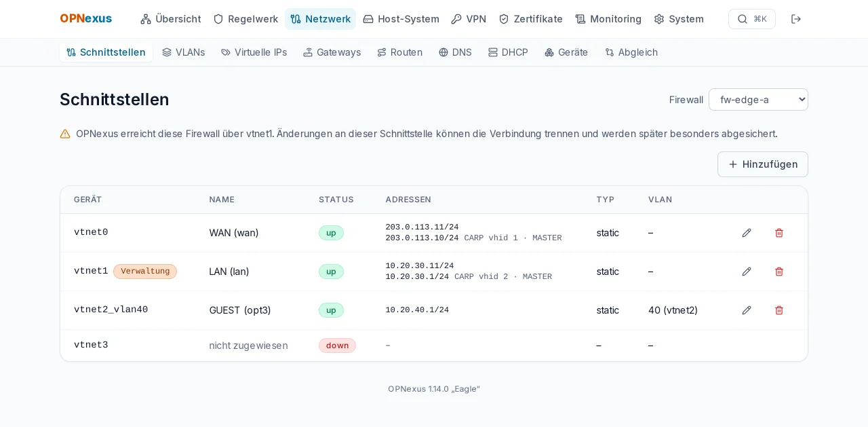Switch to the Routen tab
Viewport: 868px width, 427px height.
399,52
